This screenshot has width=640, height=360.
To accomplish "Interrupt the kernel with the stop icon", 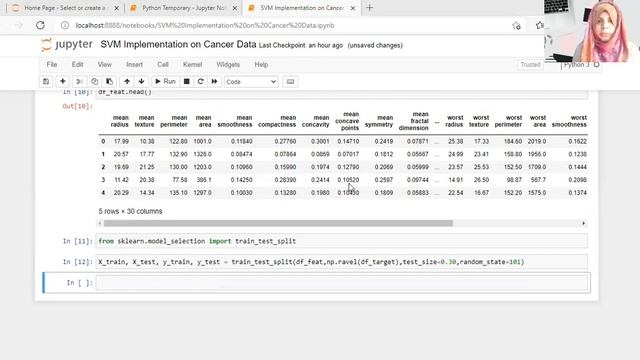I will [x=187, y=82].
